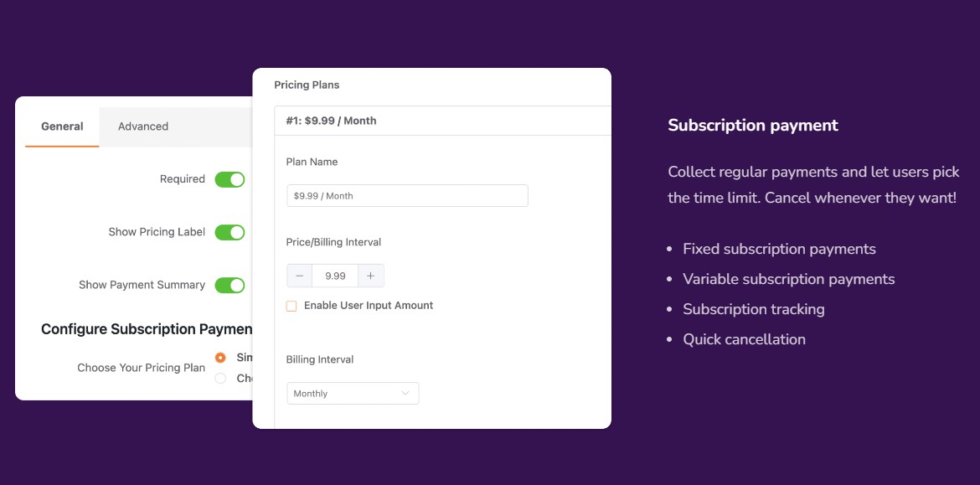
Task: Click the Enable User Input Amount box icon
Action: pos(291,306)
